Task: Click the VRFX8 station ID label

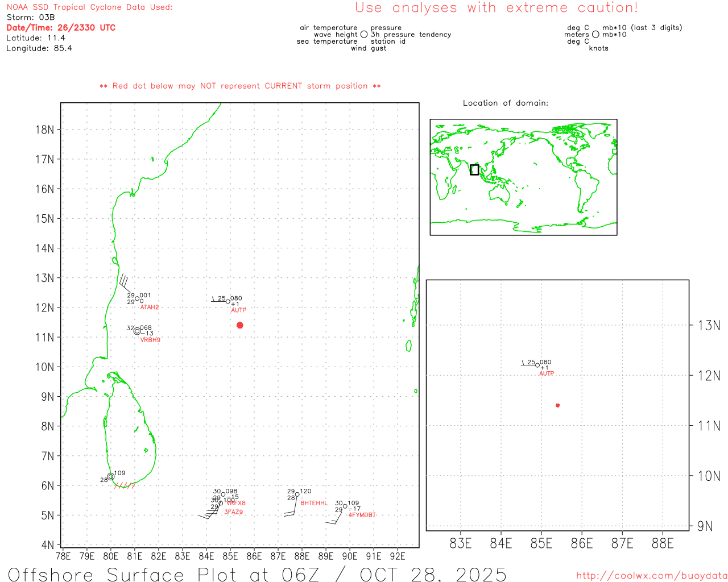Action: (x=236, y=504)
